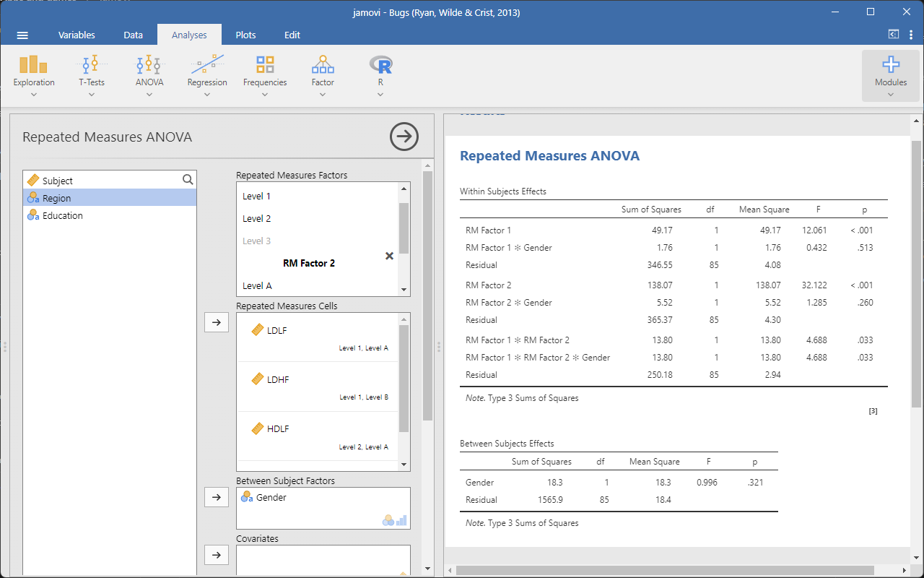Switch to the Plots tab
This screenshot has height=578, width=924.
tap(245, 35)
